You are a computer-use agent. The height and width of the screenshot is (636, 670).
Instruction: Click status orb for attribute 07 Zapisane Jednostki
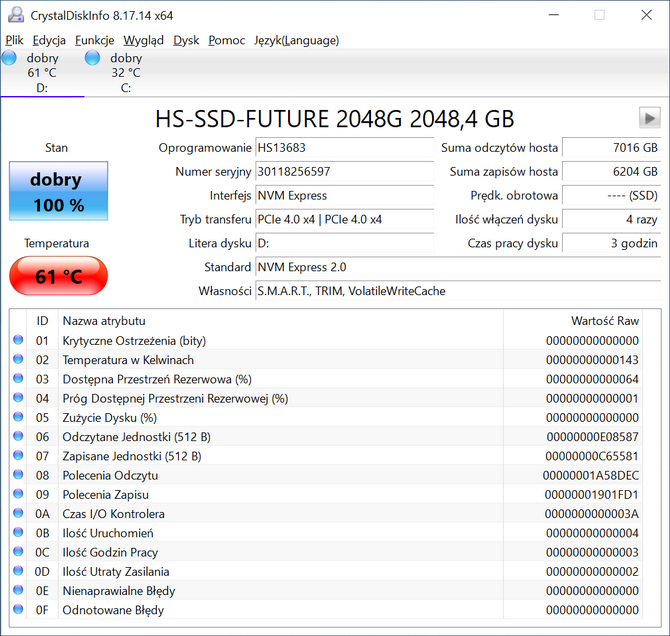pyautogui.click(x=18, y=455)
